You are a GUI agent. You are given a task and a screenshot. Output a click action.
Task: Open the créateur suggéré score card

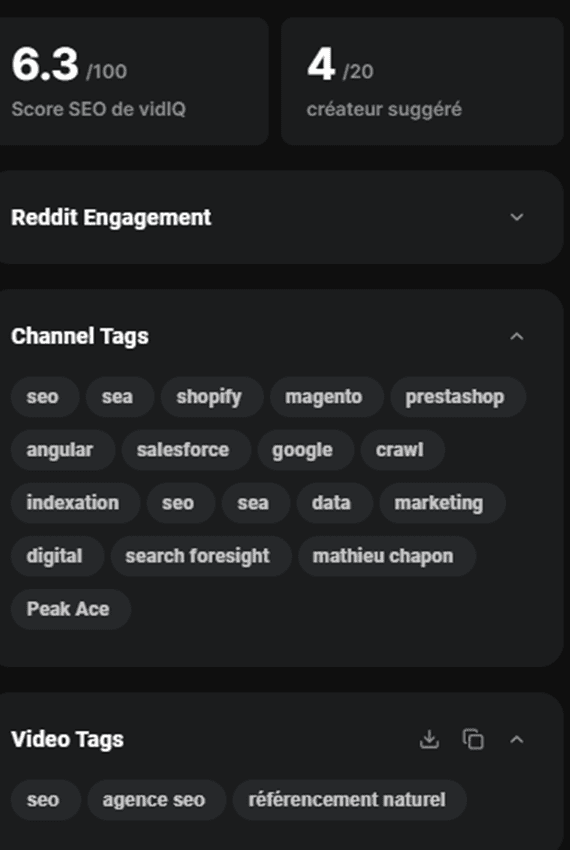(x=422, y=81)
